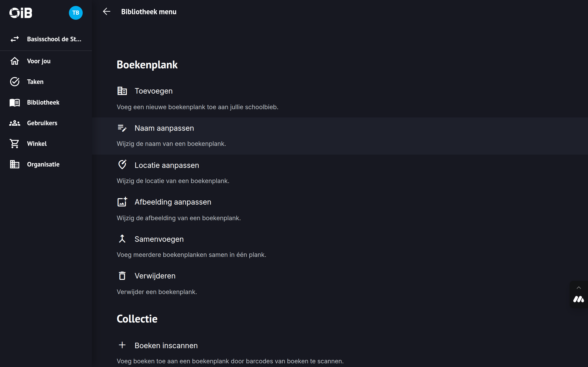Image resolution: width=588 pixels, height=367 pixels.
Task: Open Taken in the sidebar
Action: click(x=35, y=82)
